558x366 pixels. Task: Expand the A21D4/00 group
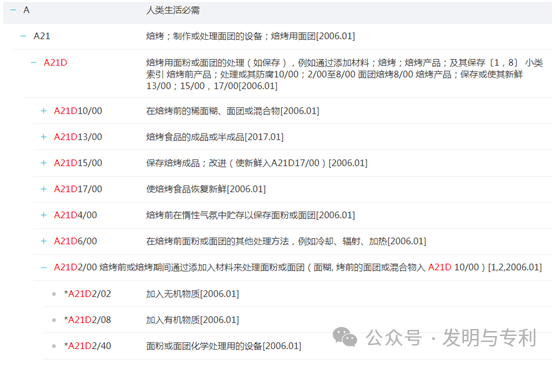pyautogui.click(x=43, y=215)
